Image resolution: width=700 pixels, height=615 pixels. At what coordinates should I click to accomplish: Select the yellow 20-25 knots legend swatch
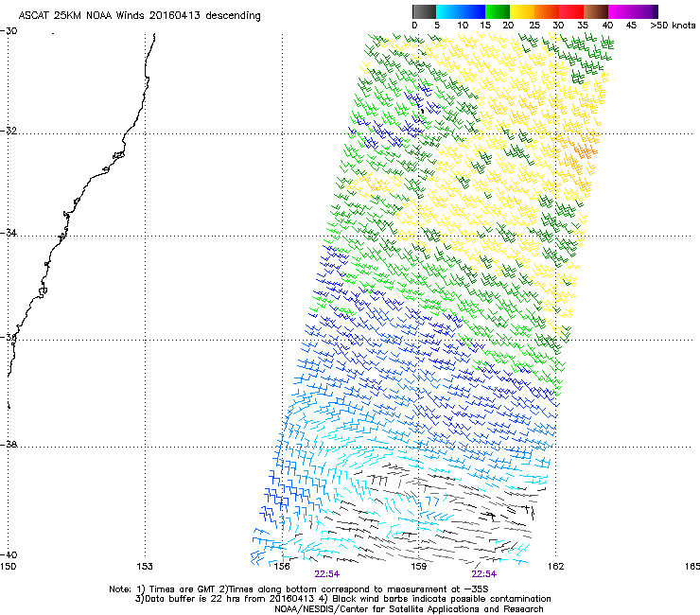tap(522, 11)
